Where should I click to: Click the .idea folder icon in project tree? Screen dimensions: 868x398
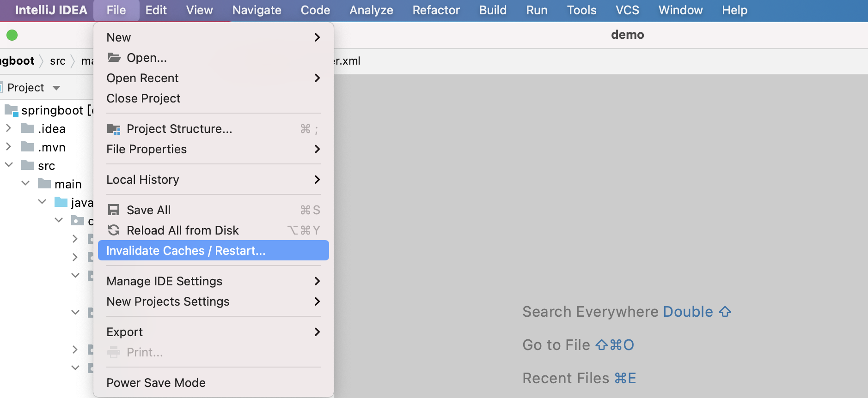(x=28, y=128)
